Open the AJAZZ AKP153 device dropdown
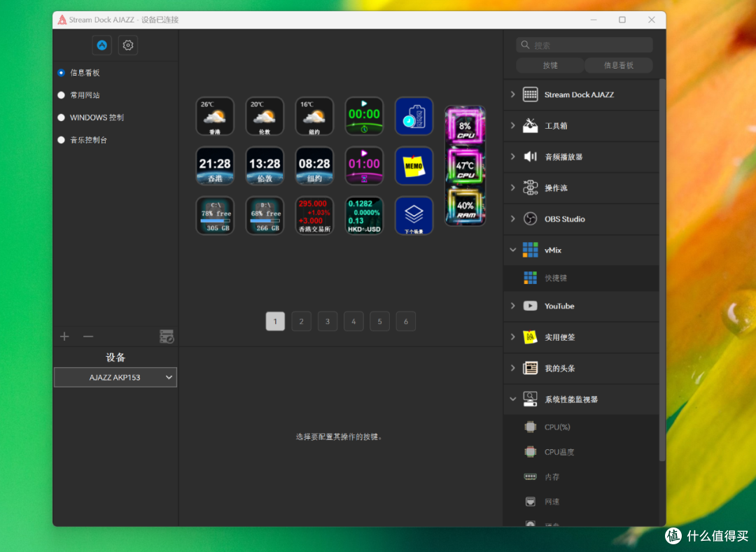756x552 pixels. point(115,377)
